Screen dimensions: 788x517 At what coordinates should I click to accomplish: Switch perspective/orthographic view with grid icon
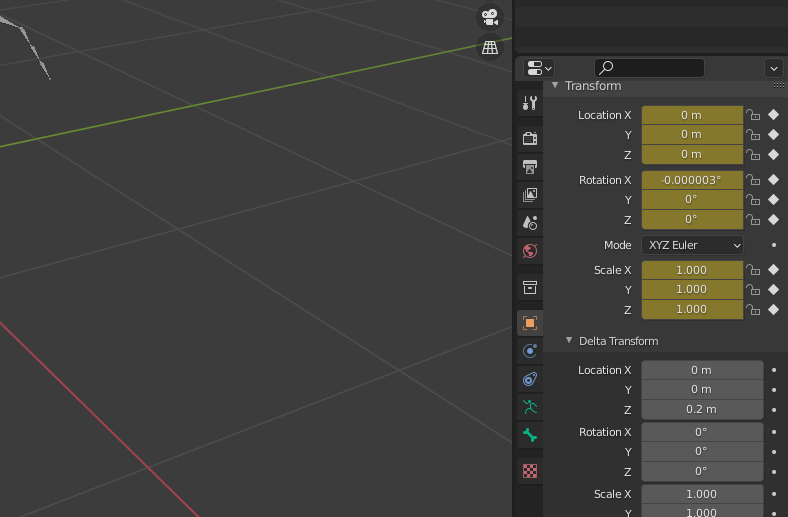point(490,47)
